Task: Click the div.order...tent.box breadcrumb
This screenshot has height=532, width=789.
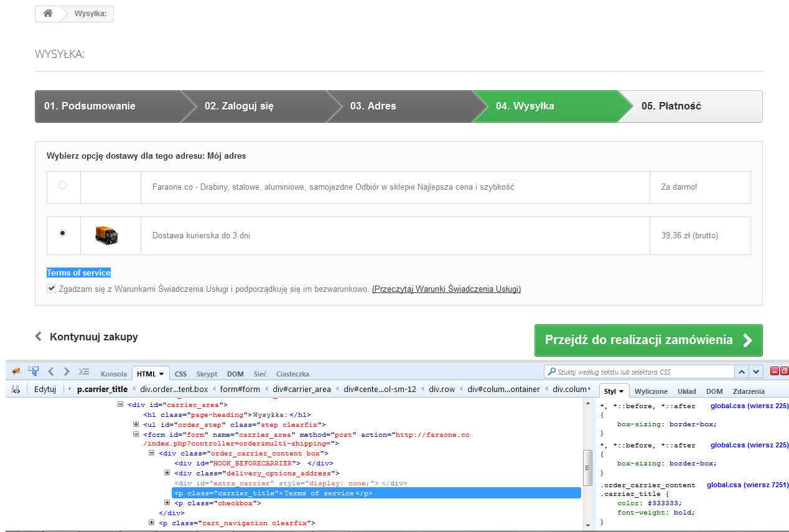Action: pos(174,390)
